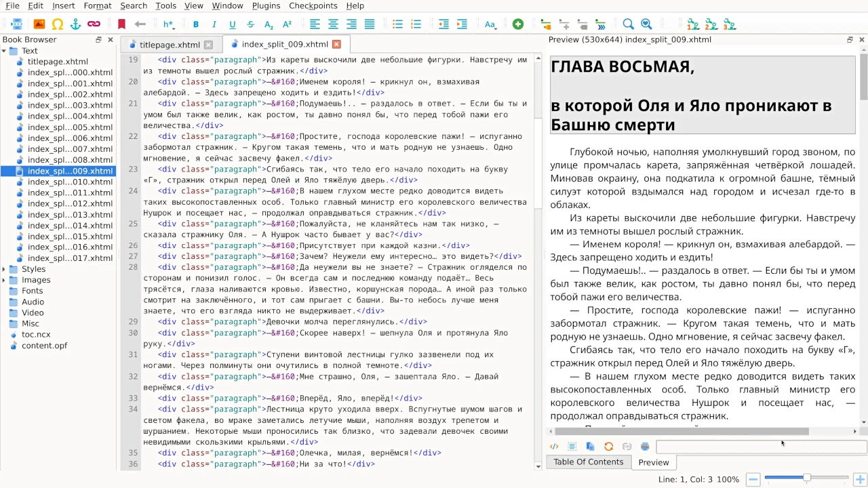Expand the Images folder
This screenshot has width=868, height=488.
coord(4,280)
